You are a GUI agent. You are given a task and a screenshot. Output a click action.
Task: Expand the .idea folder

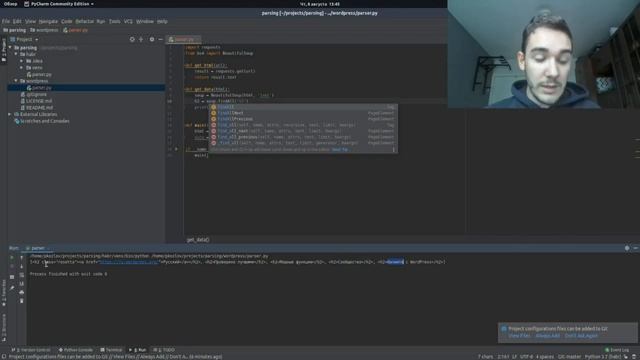[x=22, y=61]
